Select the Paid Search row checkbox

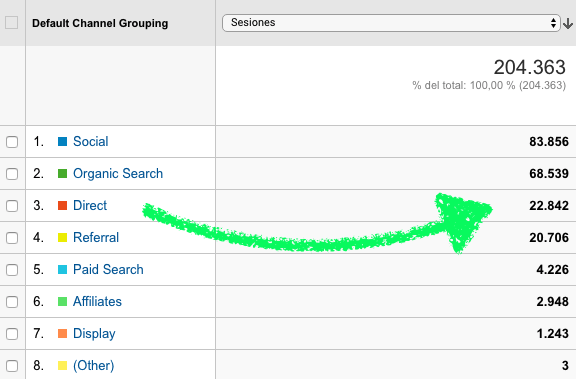12,270
